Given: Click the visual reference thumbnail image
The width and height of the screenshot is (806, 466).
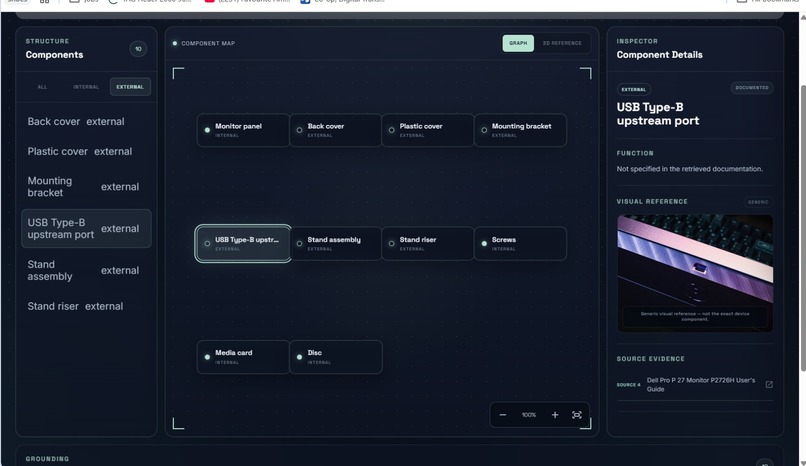Looking at the screenshot, I should pyautogui.click(x=695, y=273).
